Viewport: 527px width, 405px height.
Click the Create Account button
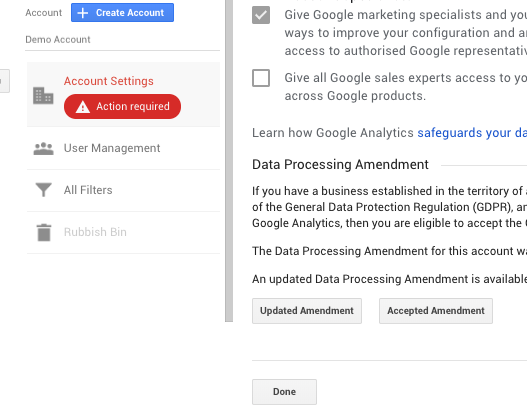[x=122, y=13]
